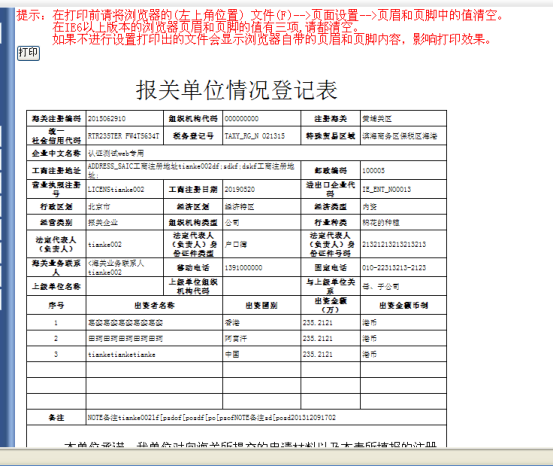Select the tianke002 legal representative value
This screenshot has width=554, height=466.
point(105,244)
